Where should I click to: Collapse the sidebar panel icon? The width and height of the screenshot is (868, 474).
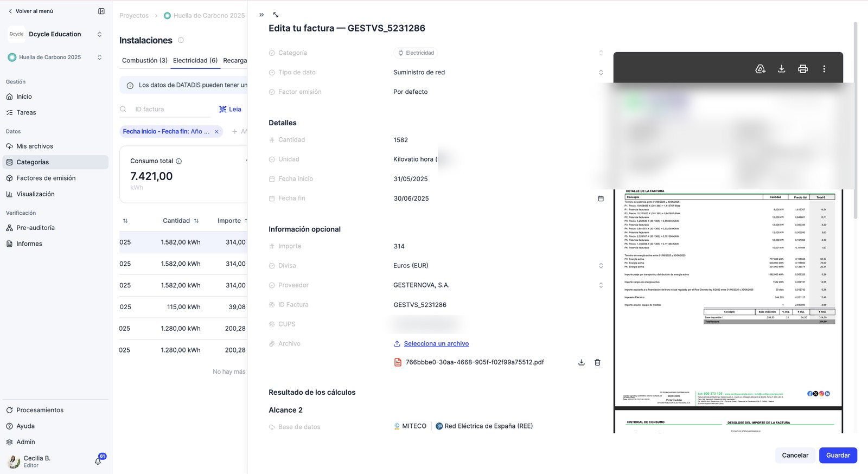point(101,11)
